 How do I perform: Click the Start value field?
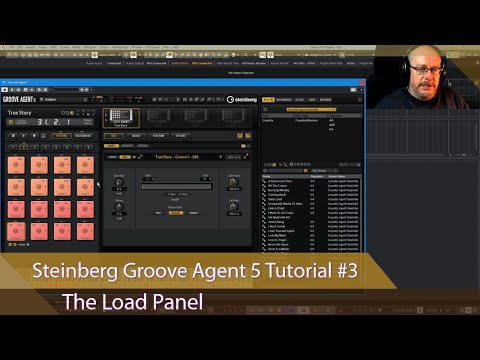(149, 179)
